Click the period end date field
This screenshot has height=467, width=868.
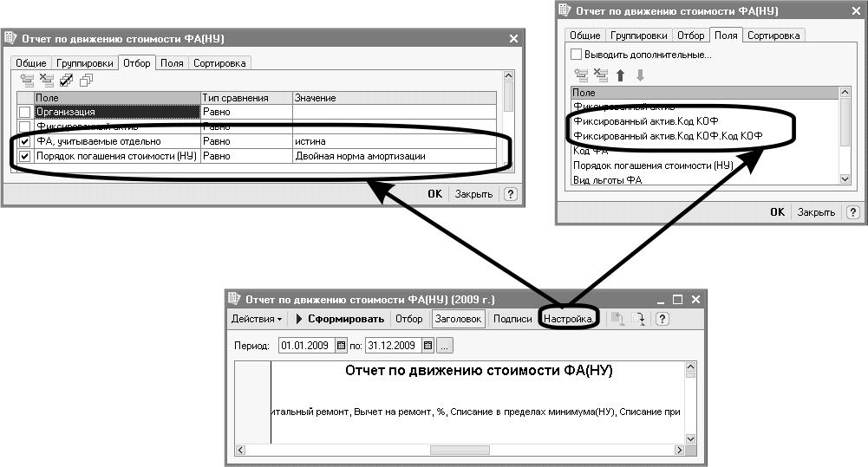pos(392,346)
